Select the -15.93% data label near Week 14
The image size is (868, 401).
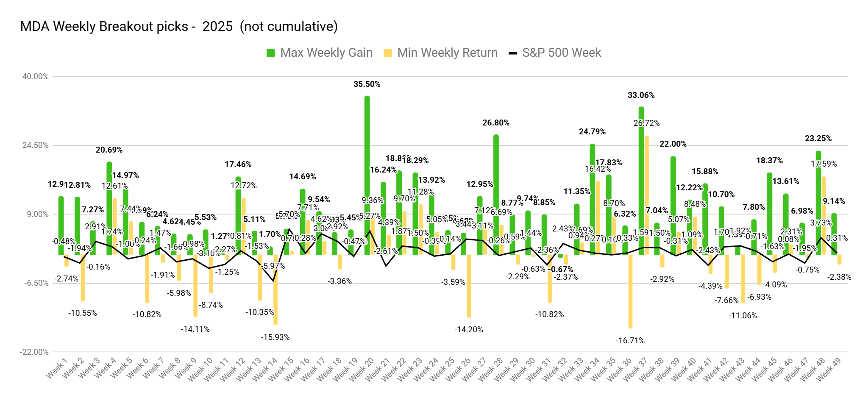[275, 337]
